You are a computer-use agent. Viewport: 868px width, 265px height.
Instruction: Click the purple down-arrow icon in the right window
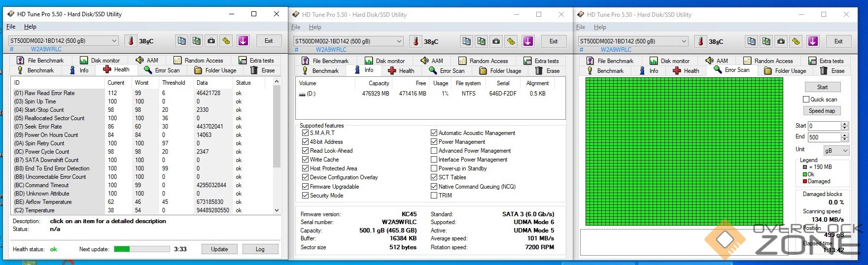point(813,41)
